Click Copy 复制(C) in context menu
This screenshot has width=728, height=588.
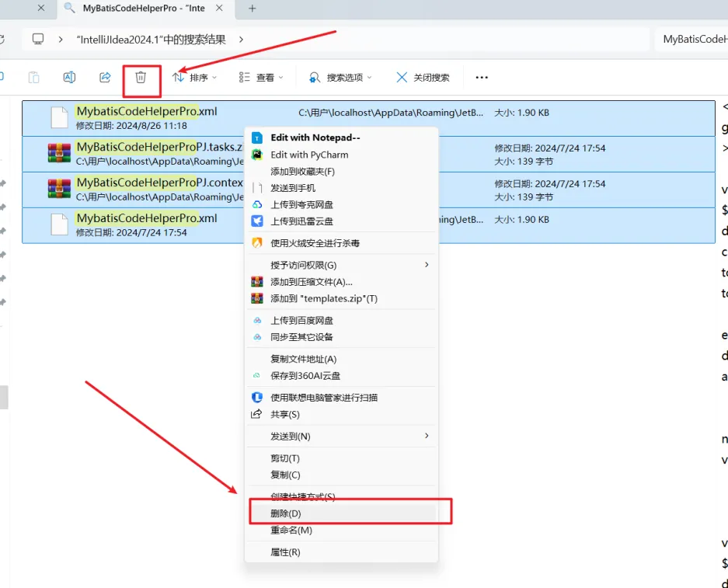341,475
